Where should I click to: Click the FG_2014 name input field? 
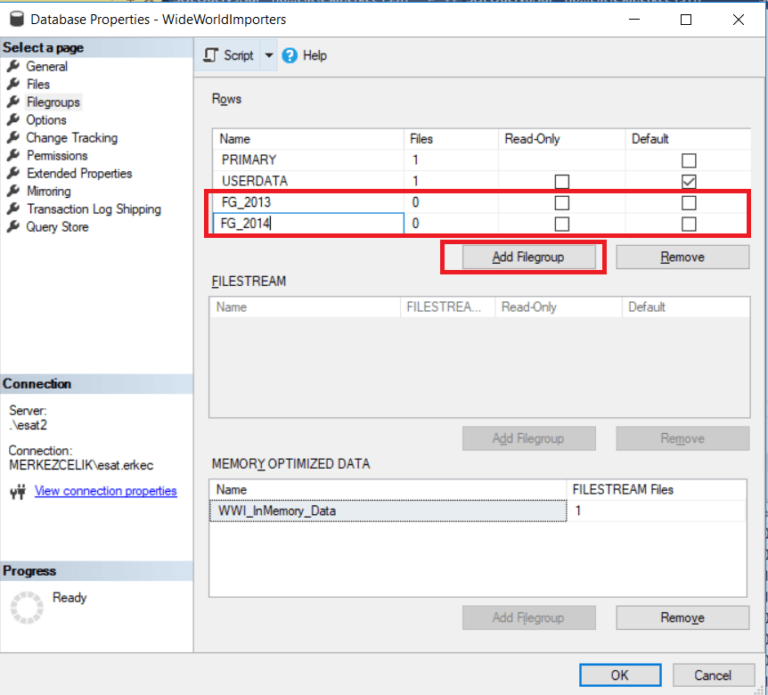[x=308, y=223]
